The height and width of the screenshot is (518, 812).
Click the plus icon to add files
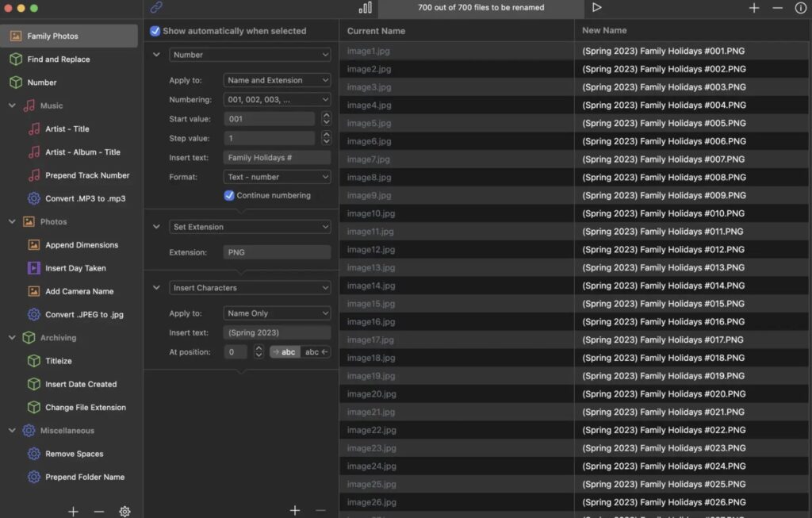point(754,8)
